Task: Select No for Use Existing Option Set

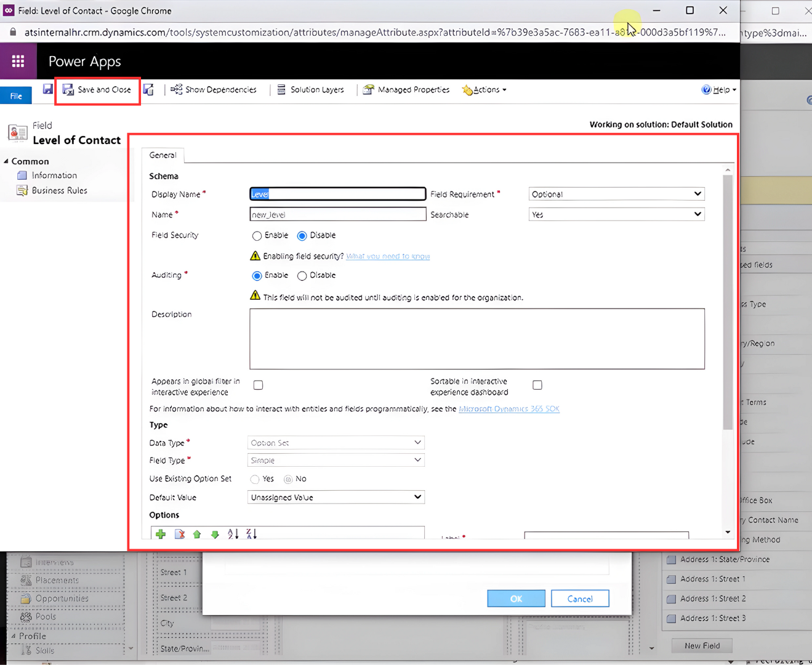Action: pos(288,479)
